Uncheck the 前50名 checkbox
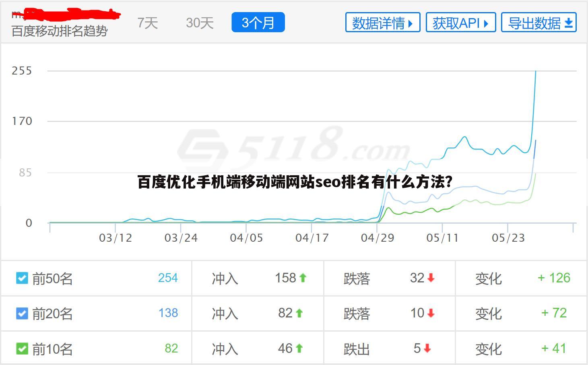588x365 pixels. coord(22,278)
